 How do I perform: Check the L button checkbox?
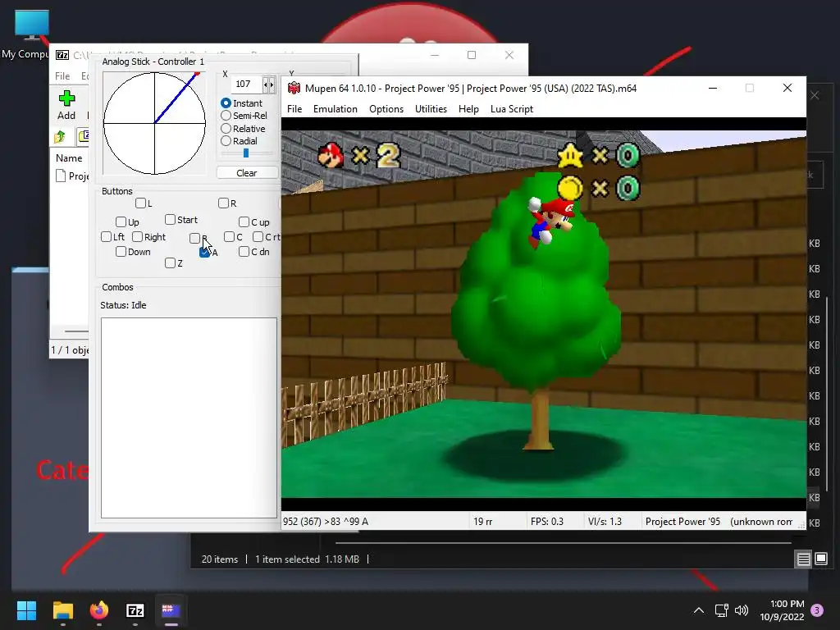pyautogui.click(x=140, y=203)
